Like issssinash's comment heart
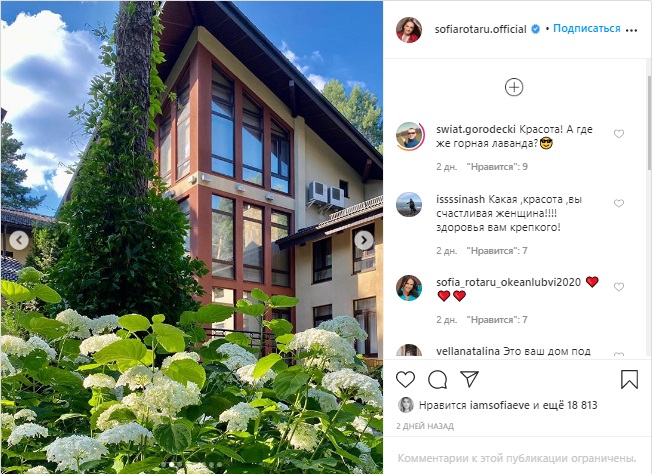The image size is (652, 474). click(619, 203)
